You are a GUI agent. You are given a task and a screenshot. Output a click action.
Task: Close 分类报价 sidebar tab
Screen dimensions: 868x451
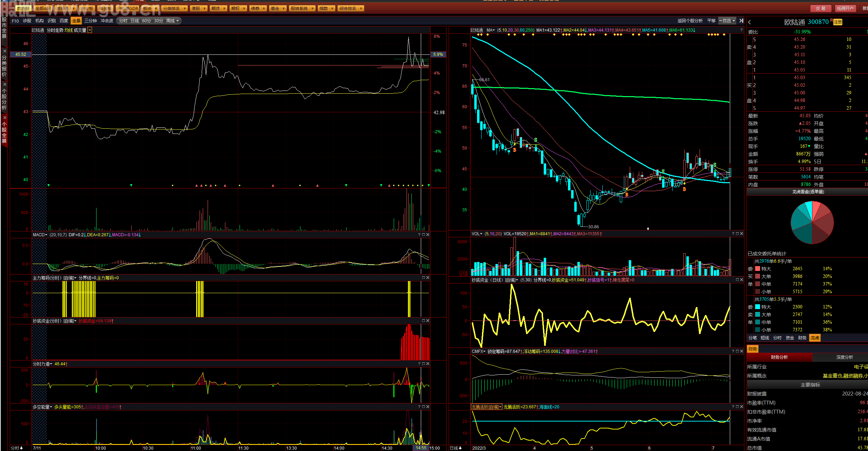(5, 51)
